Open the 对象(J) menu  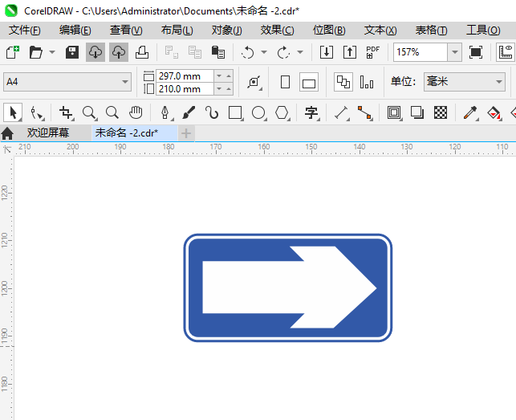226,31
